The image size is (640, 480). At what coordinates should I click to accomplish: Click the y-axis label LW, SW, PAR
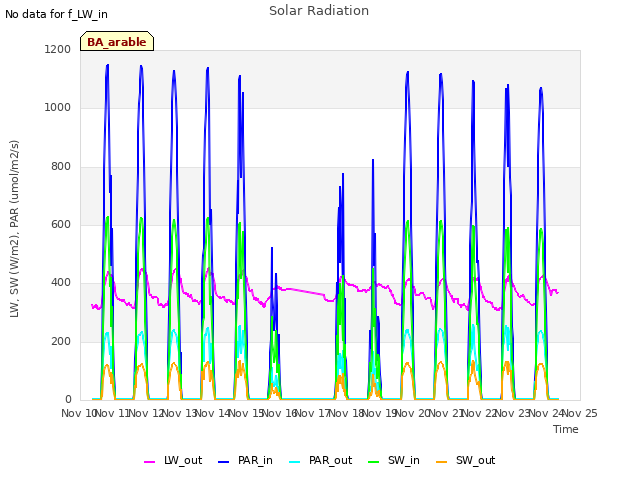14,229
